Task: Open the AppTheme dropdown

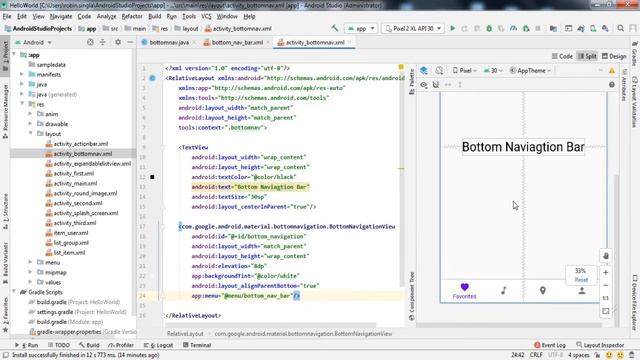Action: click(530, 71)
